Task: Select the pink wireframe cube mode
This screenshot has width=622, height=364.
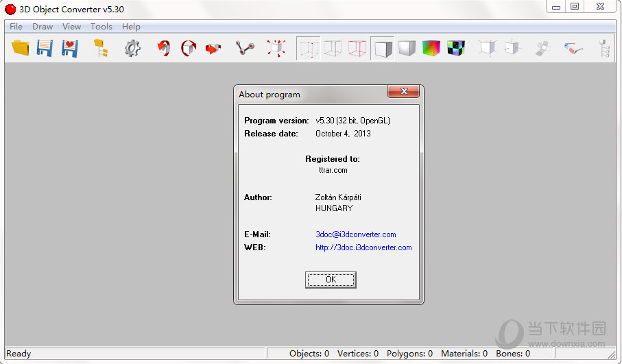Action: pos(357,49)
